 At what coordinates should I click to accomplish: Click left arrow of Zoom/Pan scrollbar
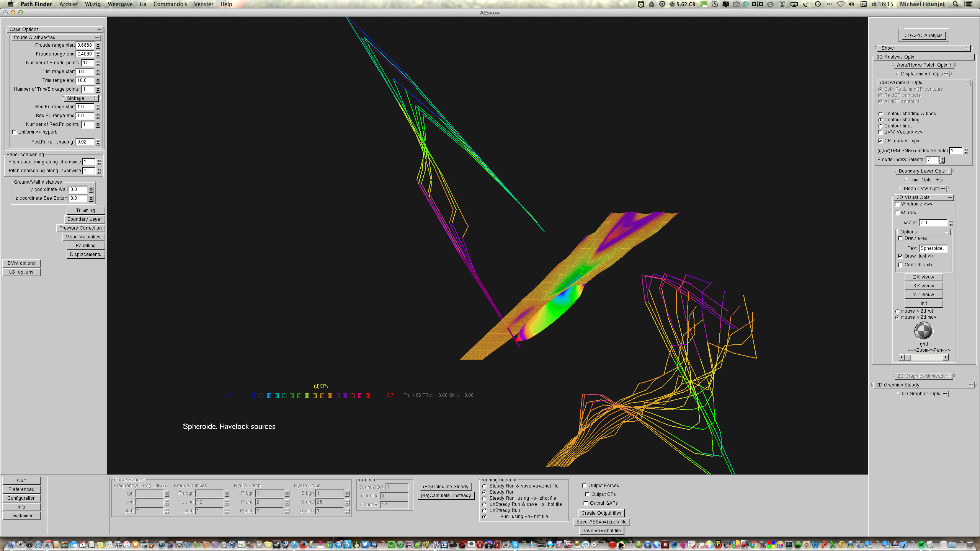coord(902,357)
